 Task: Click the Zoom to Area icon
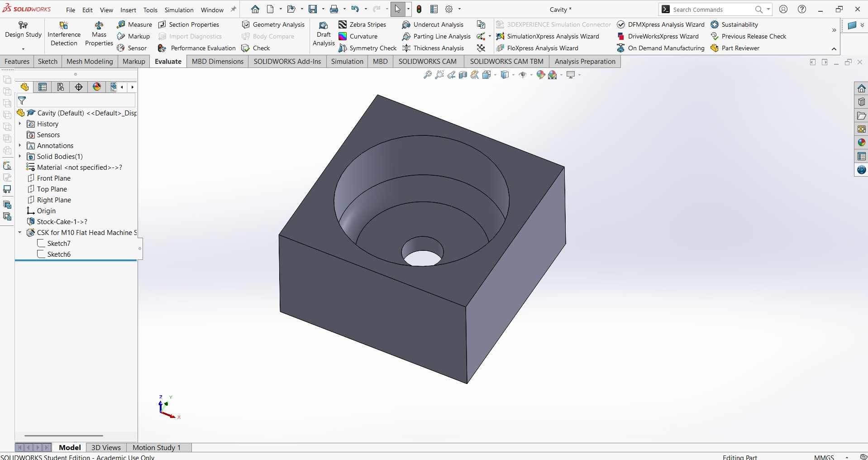point(439,75)
